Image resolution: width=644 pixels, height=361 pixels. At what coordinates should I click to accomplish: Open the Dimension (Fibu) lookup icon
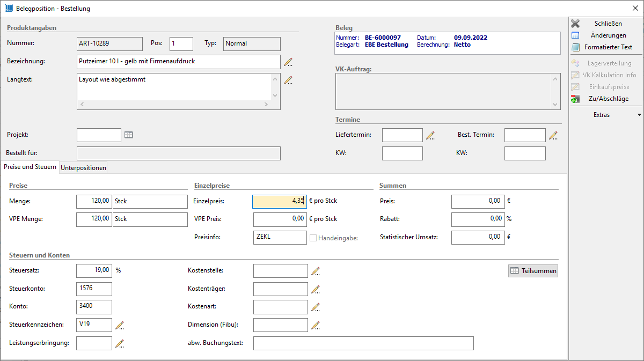tap(316, 325)
